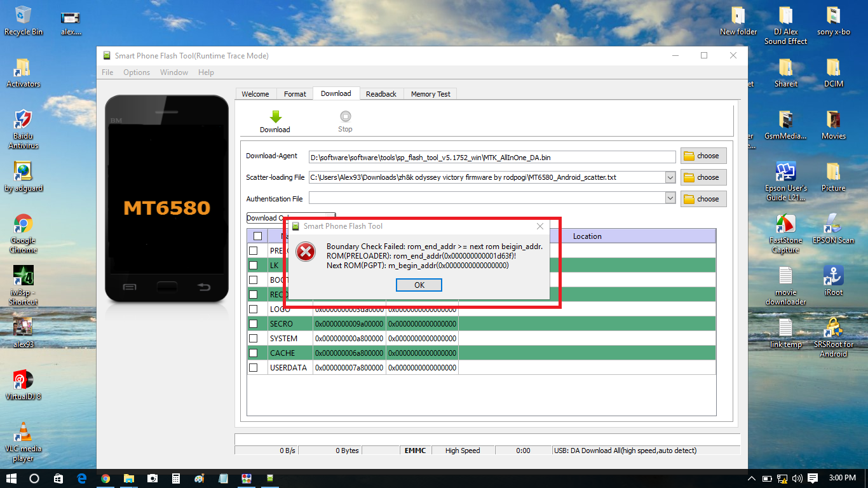The height and width of the screenshot is (488, 868).
Task: Click the green Download arrow icon
Action: point(275,116)
